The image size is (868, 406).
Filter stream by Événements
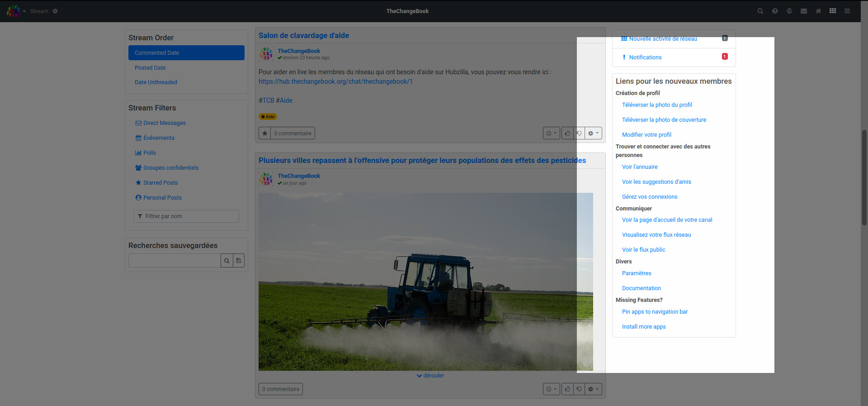click(x=155, y=138)
